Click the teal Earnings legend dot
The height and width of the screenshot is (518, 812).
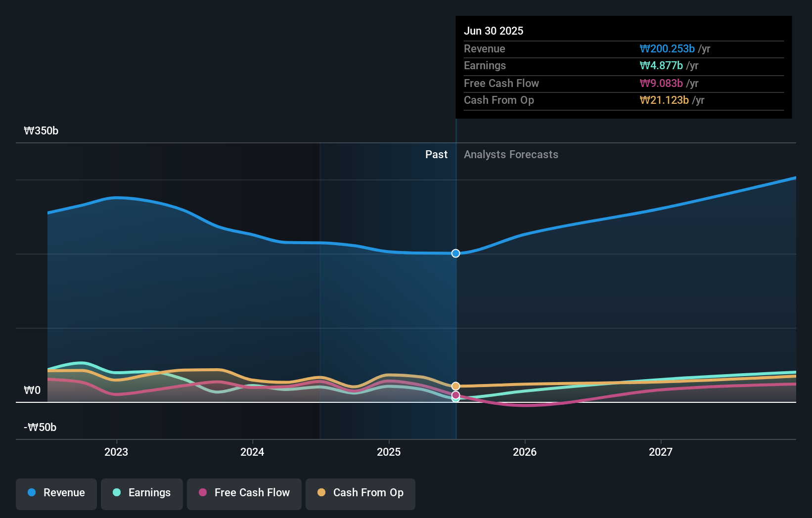[x=117, y=493]
